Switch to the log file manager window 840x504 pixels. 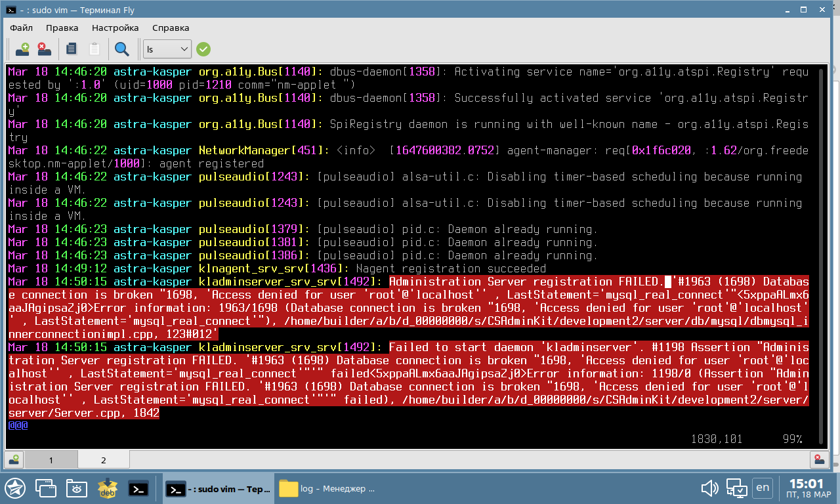328,489
